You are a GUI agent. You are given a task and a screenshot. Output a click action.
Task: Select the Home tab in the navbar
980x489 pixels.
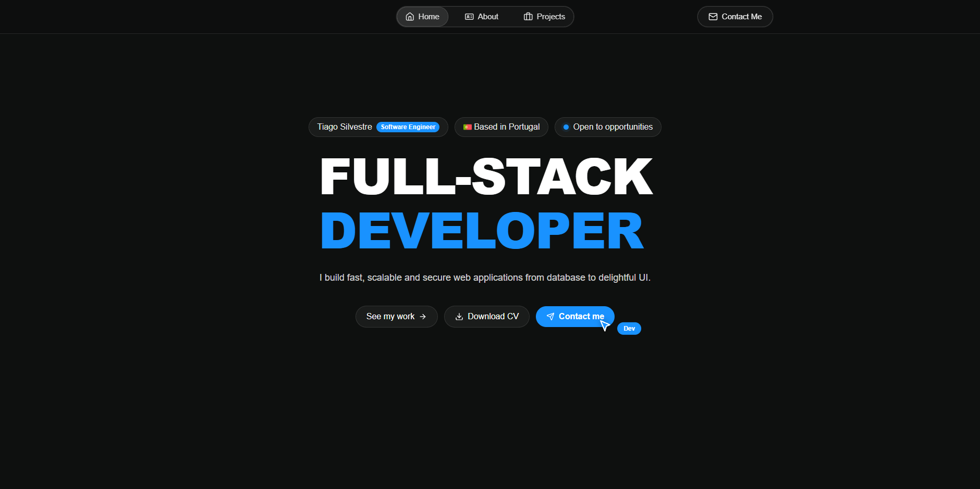pos(422,16)
